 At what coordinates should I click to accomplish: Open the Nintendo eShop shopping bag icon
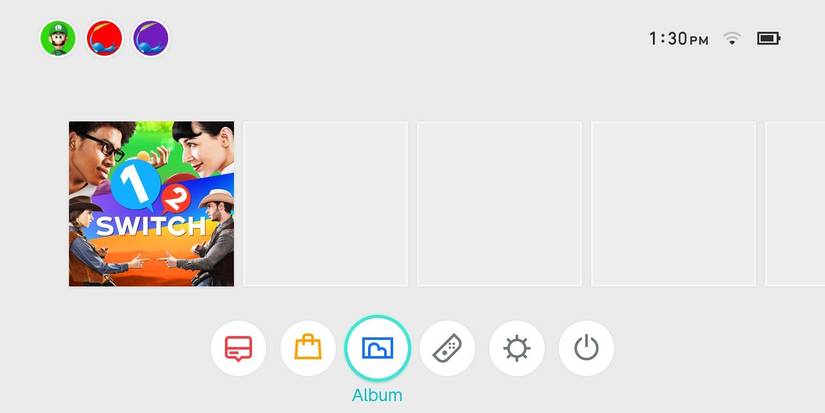(308, 348)
